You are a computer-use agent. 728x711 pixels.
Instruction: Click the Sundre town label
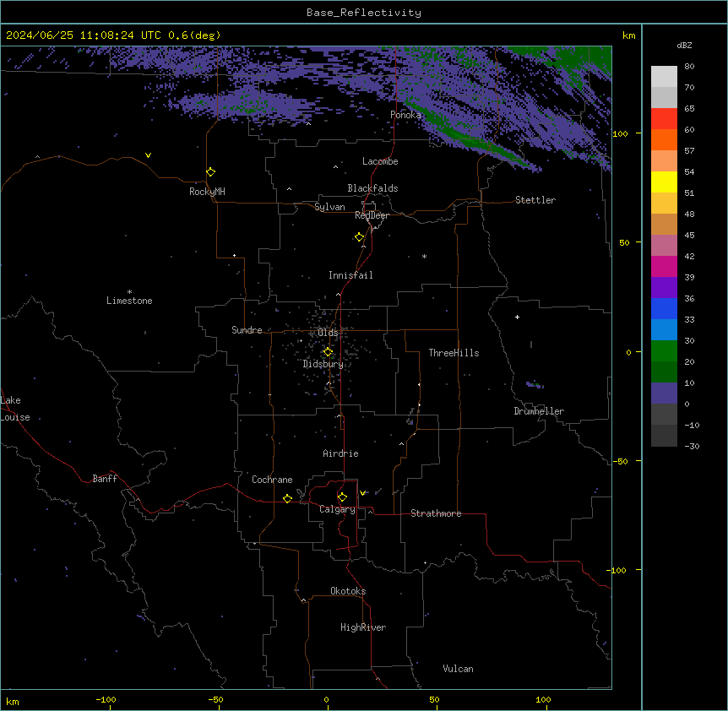[x=247, y=330]
